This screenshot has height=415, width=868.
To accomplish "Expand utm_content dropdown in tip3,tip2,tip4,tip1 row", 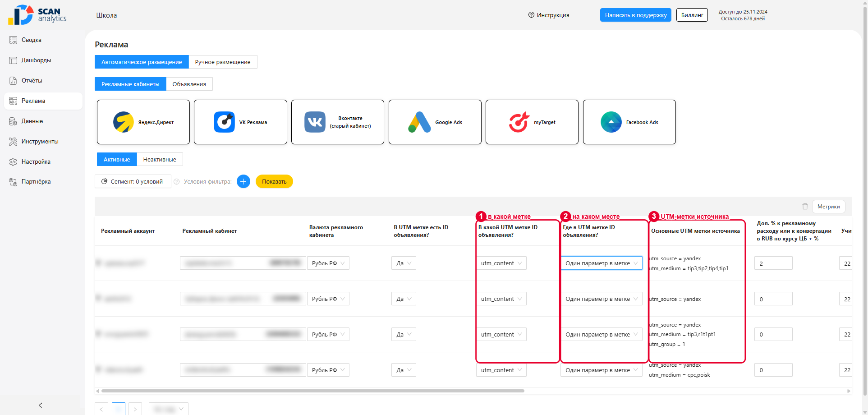I will click(501, 263).
